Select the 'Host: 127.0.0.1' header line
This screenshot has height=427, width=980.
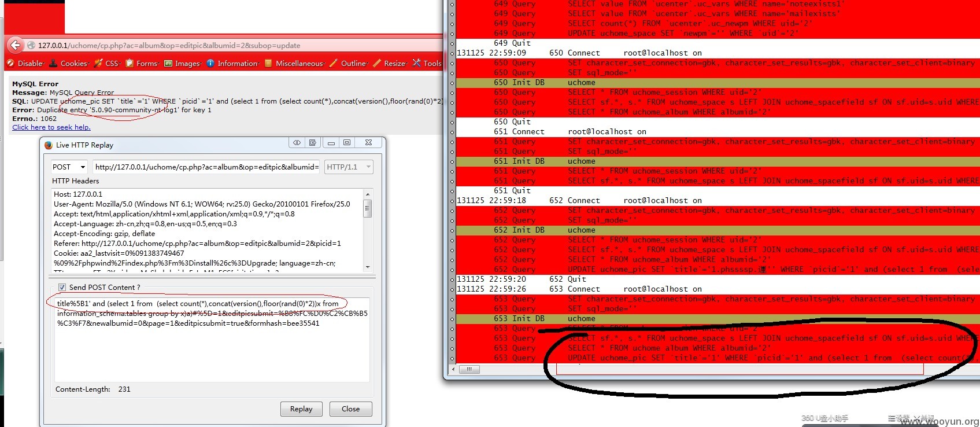[x=78, y=194]
